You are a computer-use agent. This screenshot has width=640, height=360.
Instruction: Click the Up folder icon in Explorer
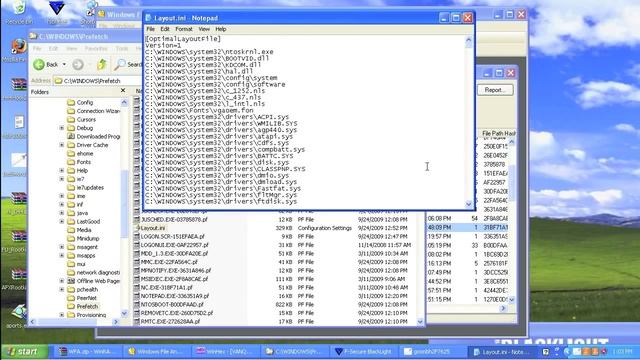coord(102,64)
